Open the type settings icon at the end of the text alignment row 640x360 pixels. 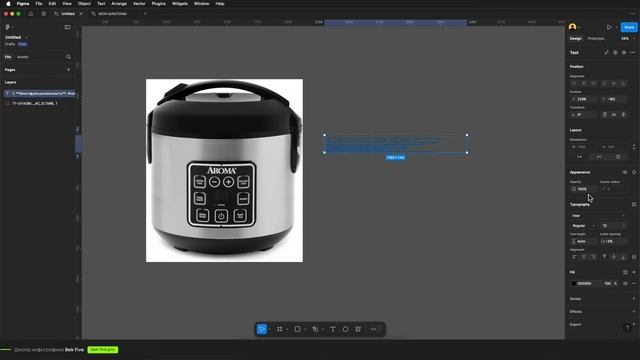click(x=634, y=257)
